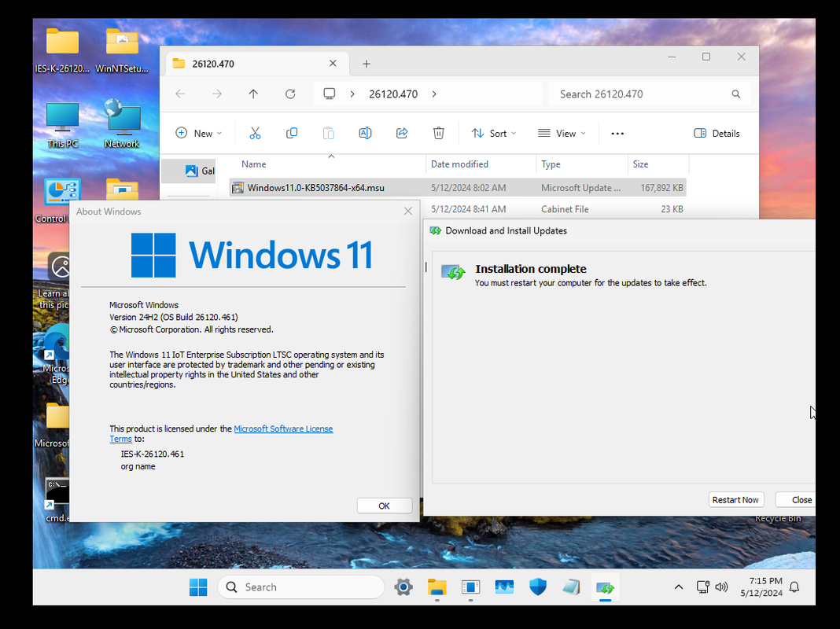Click the Back arrow in File Explorer
The image size is (840, 629).
coord(181,94)
